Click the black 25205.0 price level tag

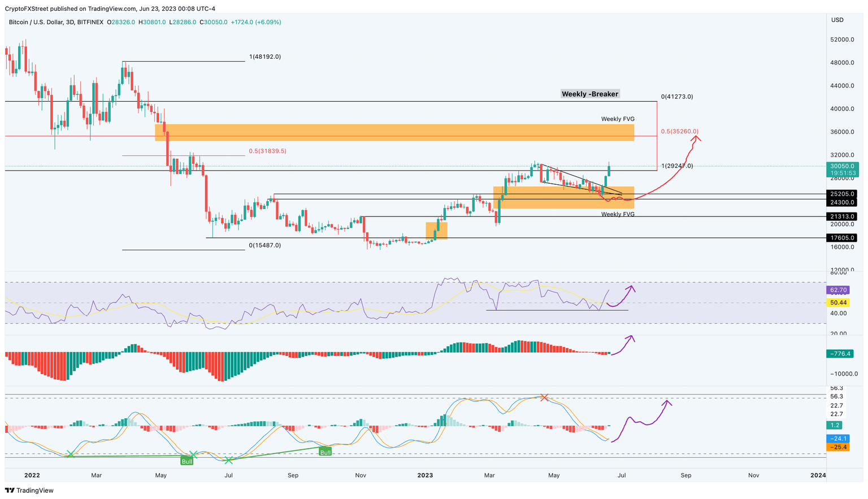tap(841, 193)
